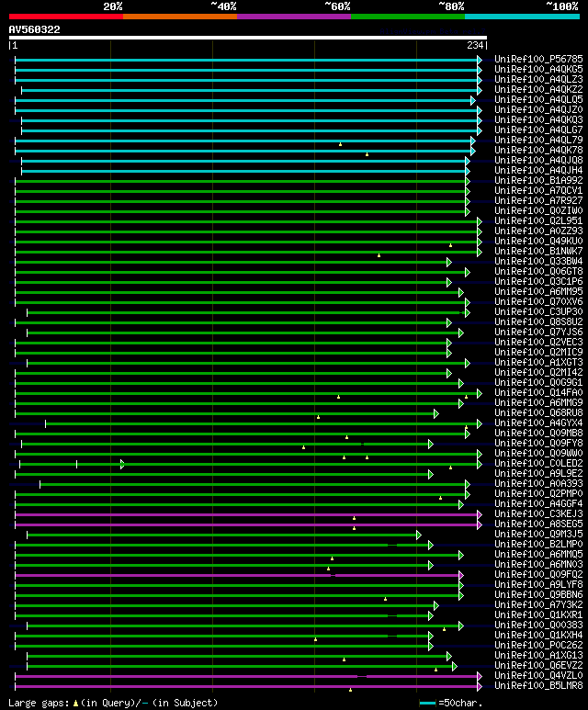Click the mid-row arrowhead in UniRef100_C0LED2 alignment
This screenshot has height=710, width=588.
122,464
